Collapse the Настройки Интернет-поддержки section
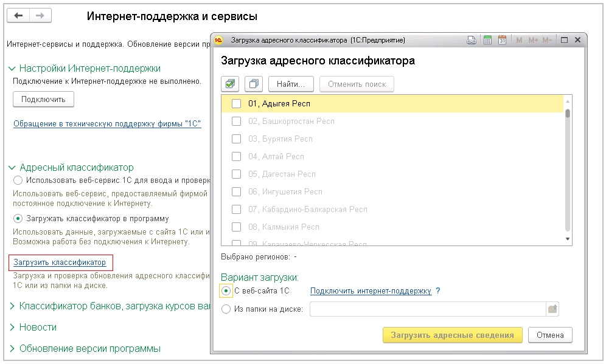Screen dimensions: 606x364 [x=12, y=69]
